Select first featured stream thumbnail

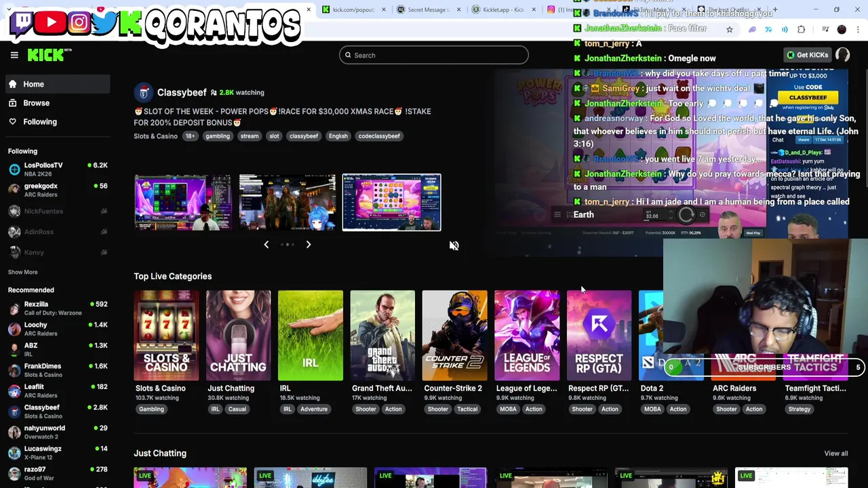pos(183,203)
